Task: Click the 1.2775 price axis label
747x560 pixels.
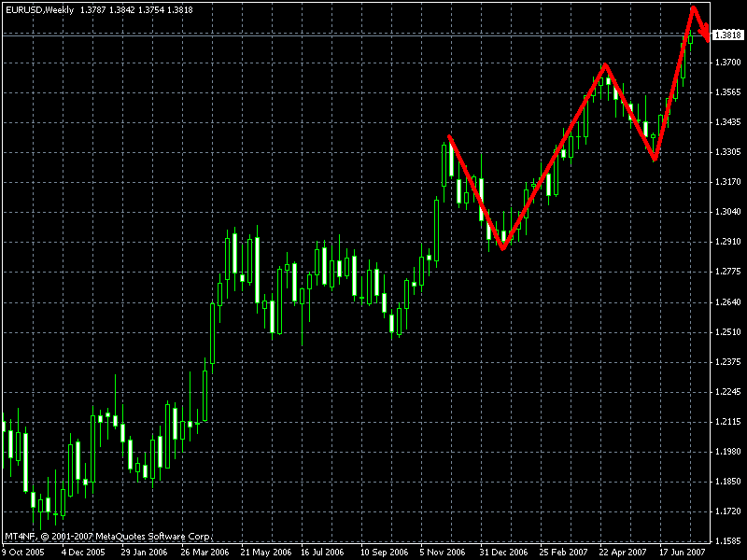Action: (728, 272)
